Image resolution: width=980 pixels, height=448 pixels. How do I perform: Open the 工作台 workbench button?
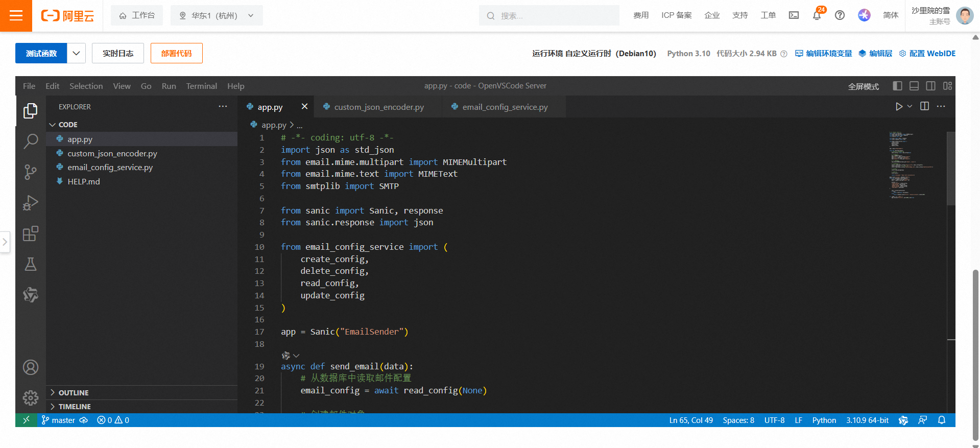click(x=137, y=15)
